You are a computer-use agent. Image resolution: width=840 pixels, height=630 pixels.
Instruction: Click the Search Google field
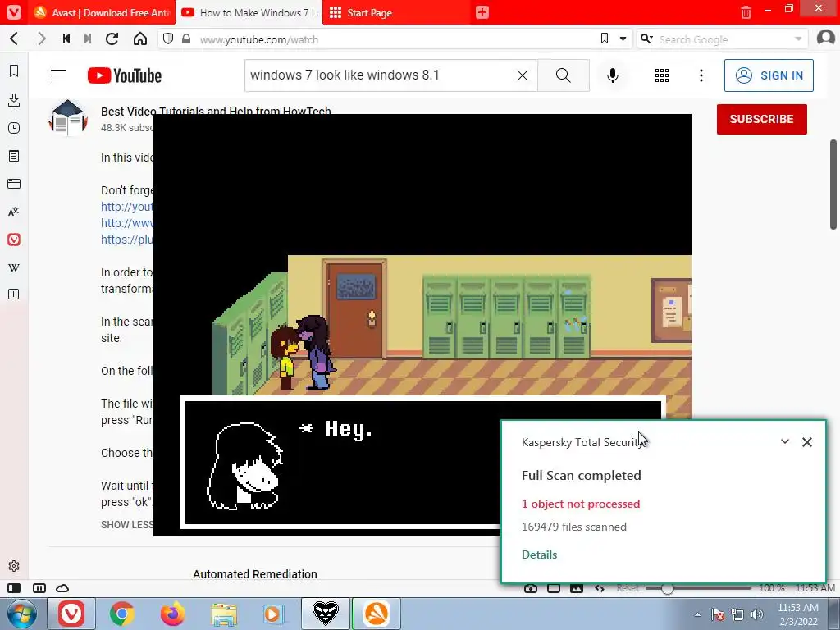(723, 39)
